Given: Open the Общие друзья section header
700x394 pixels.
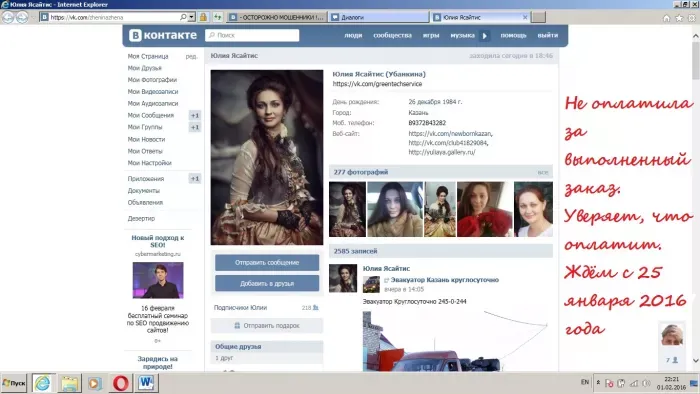Looking at the screenshot, I should click(267, 346).
